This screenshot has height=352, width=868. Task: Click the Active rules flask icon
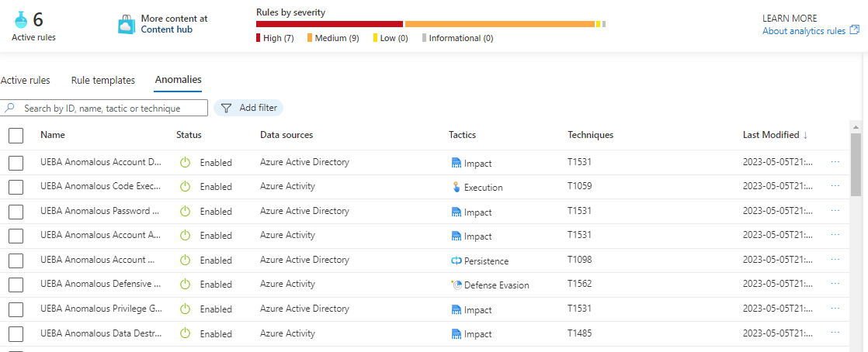(20, 19)
